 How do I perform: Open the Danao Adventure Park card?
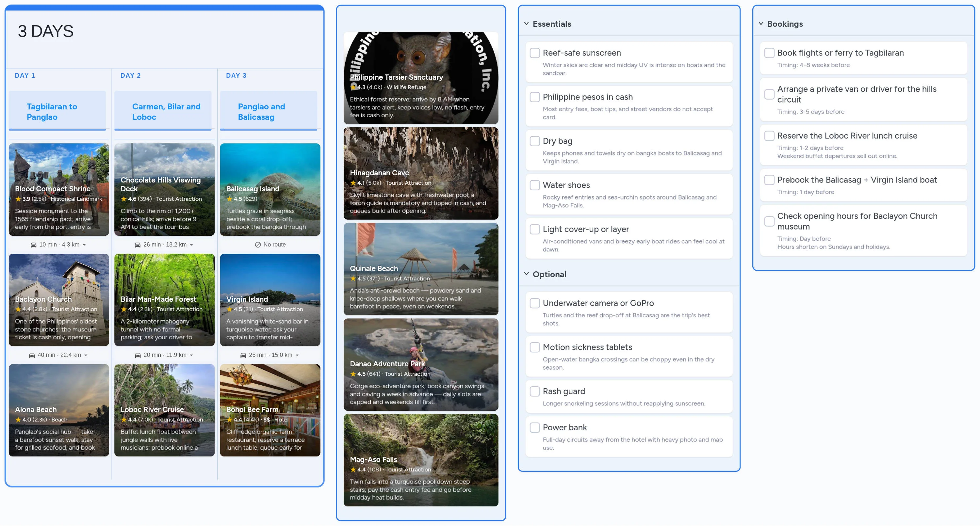[x=421, y=364]
